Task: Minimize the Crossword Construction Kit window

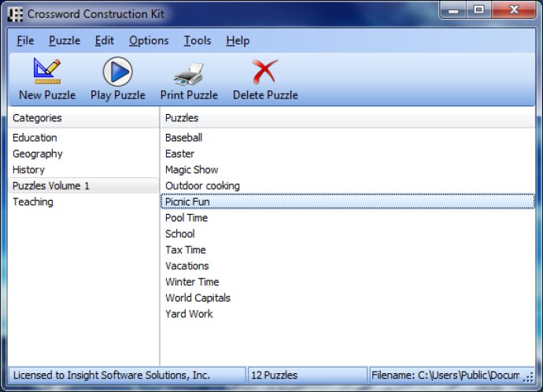Action: click(453, 10)
